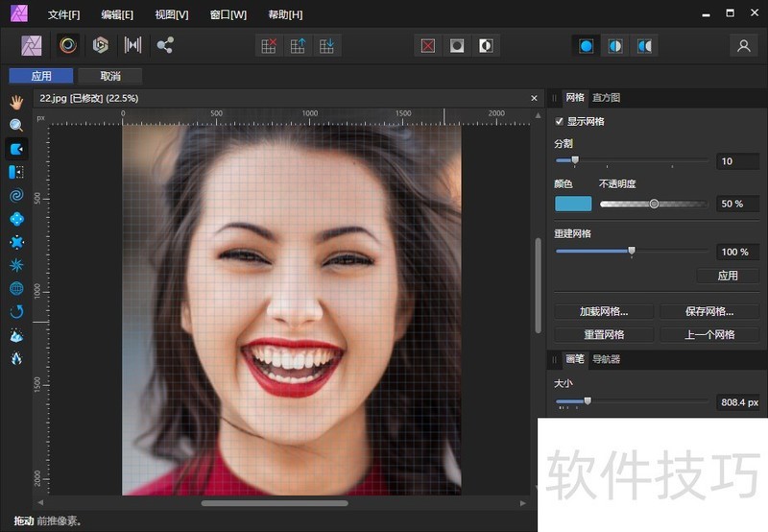This screenshot has width=768, height=532.
Task: Select the liquify thaw flame tool
Action: 16,358
